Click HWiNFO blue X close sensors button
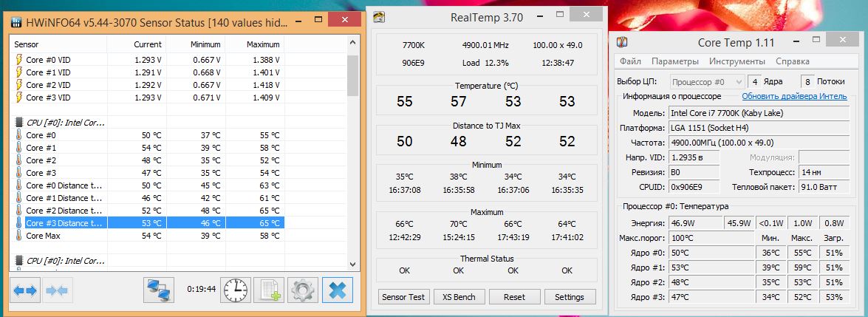This screenshot has height=317, width=868. point(337,290)
